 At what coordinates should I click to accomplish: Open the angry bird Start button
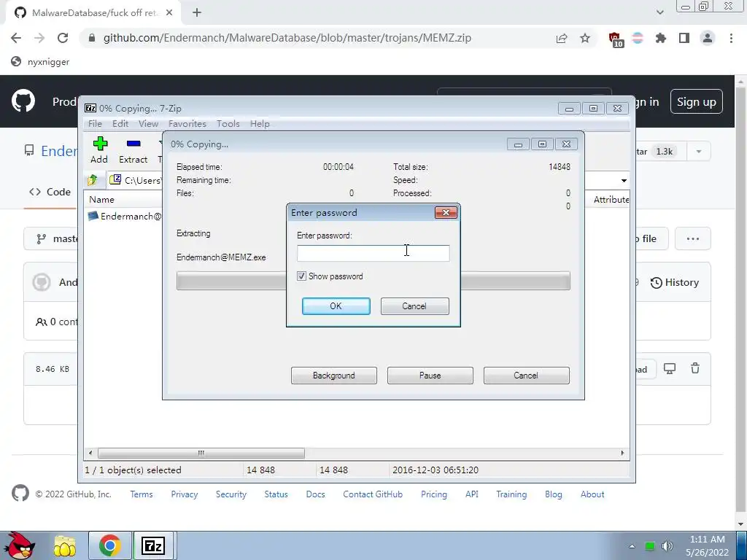tap(19, 545)
